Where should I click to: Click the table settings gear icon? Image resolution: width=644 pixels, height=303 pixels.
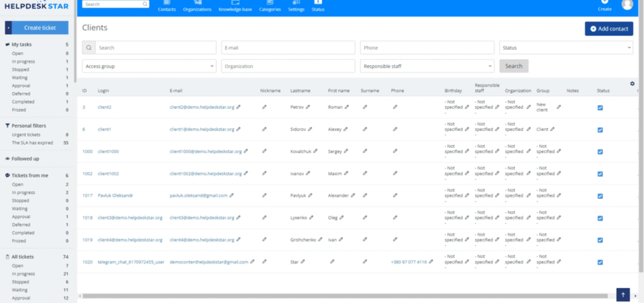coord(632,84)
